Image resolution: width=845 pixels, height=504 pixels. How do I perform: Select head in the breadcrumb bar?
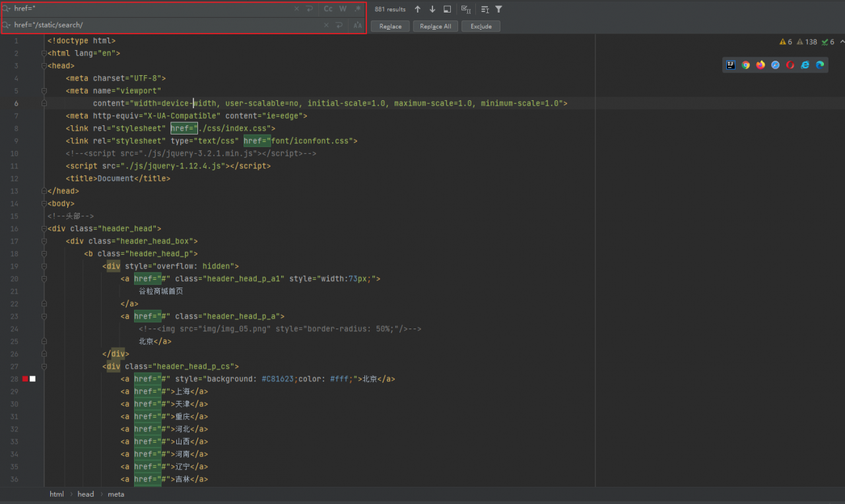pos(86,494)
